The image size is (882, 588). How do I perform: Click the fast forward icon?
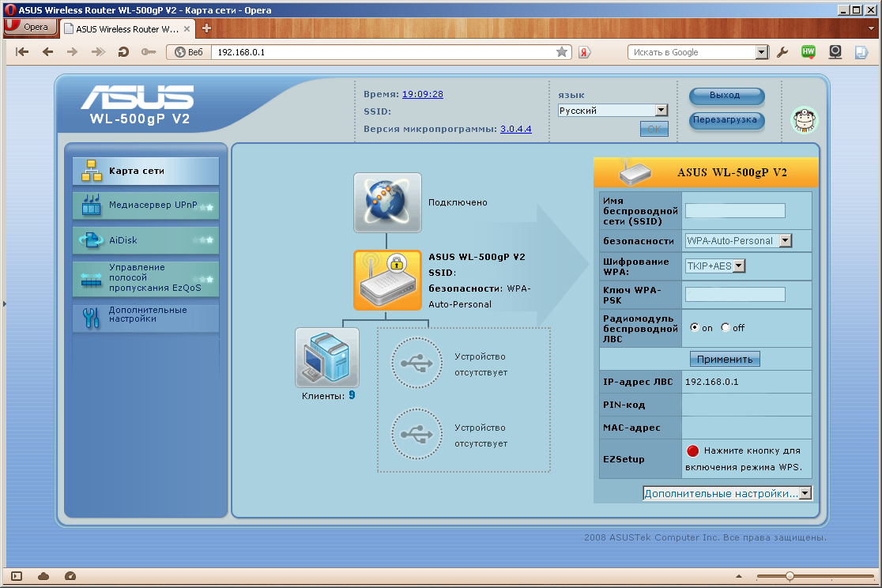click(98, 52)
